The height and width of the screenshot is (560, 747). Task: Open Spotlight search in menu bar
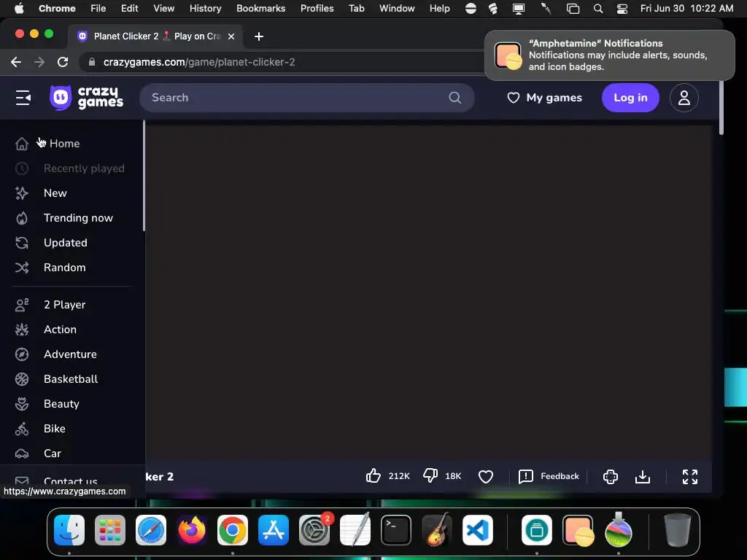tap(598, 8)
